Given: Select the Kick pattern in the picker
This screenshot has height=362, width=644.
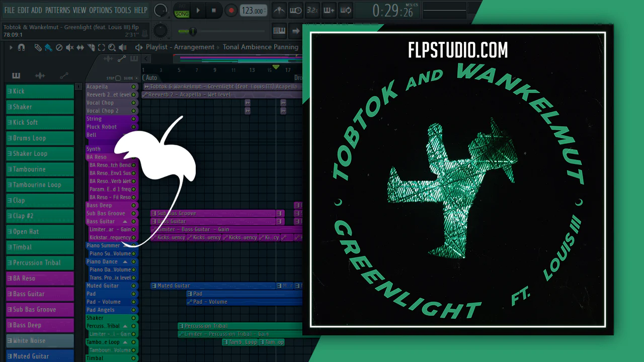Looking at the screenshot, I should click(40, 92).
